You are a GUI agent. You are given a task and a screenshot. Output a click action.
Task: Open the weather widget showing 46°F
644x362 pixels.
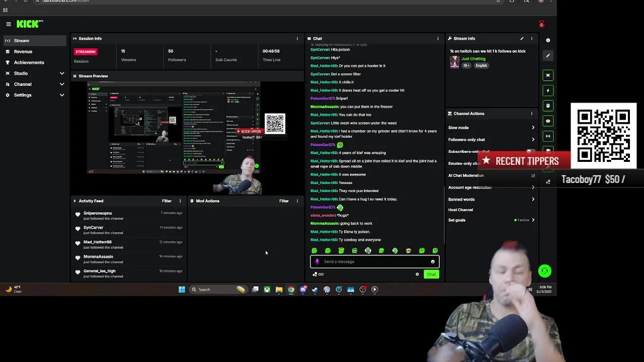[x=14, y=290]
